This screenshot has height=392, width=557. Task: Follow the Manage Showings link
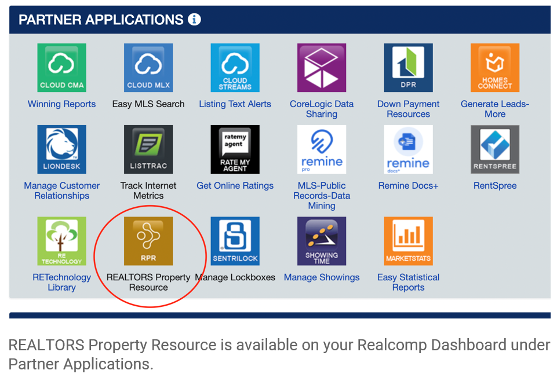[x=322, y=277]
